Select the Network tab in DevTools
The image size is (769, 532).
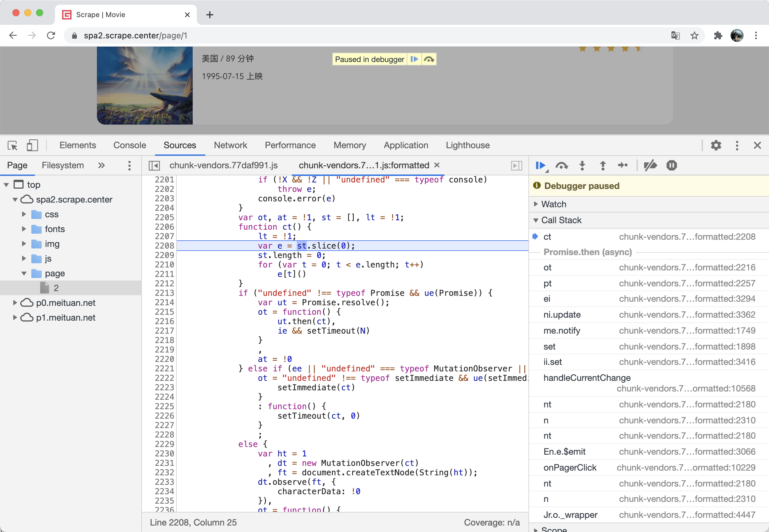[230, 146]
